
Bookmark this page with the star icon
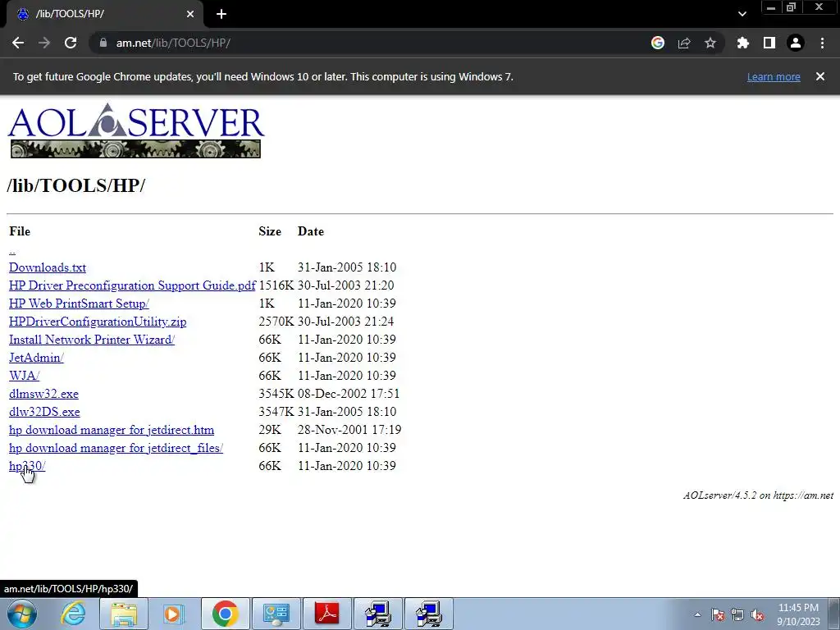(710, 43)
